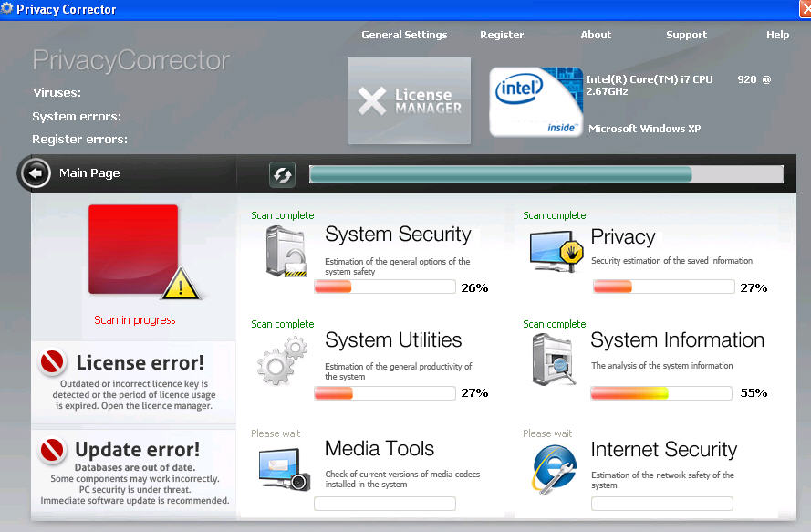
Task: Click the back arrow beside Main Page
Action: click(x=35, y=174)
